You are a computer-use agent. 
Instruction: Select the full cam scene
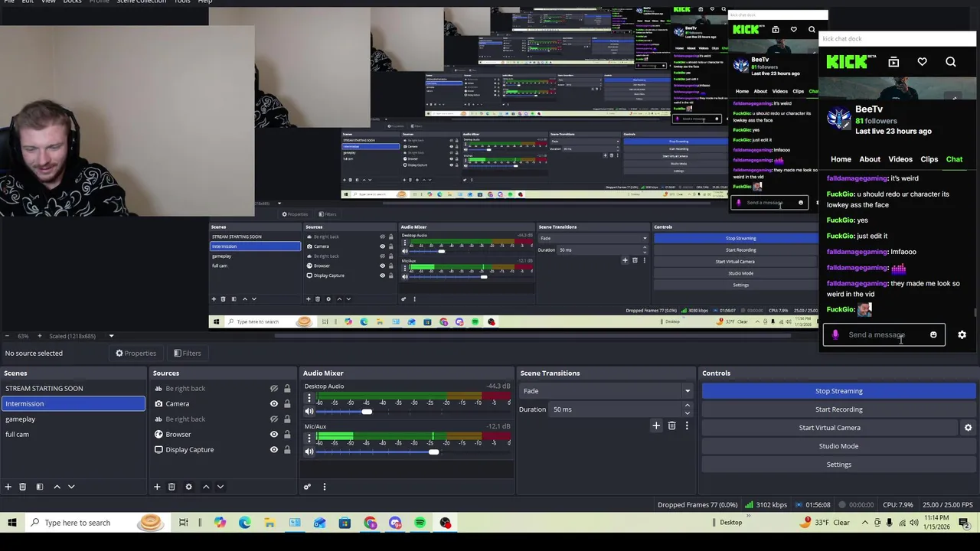click(x=73, y=435)
